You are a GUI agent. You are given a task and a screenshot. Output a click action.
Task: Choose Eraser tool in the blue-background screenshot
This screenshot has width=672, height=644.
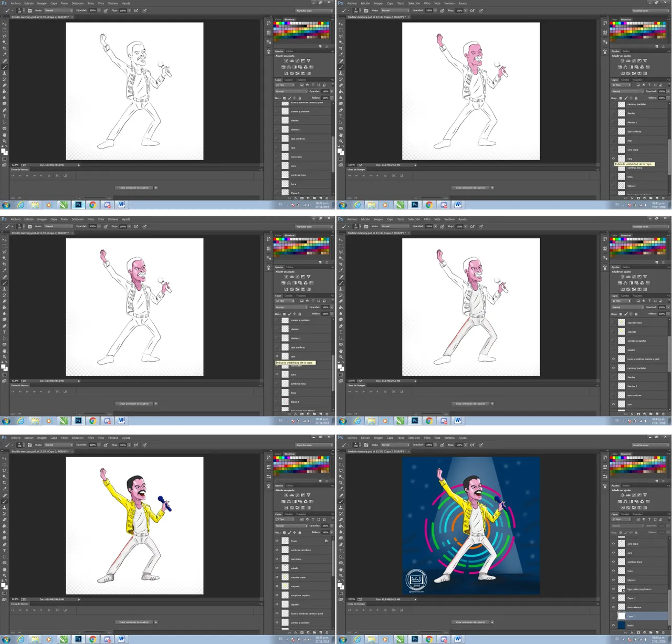341,520
